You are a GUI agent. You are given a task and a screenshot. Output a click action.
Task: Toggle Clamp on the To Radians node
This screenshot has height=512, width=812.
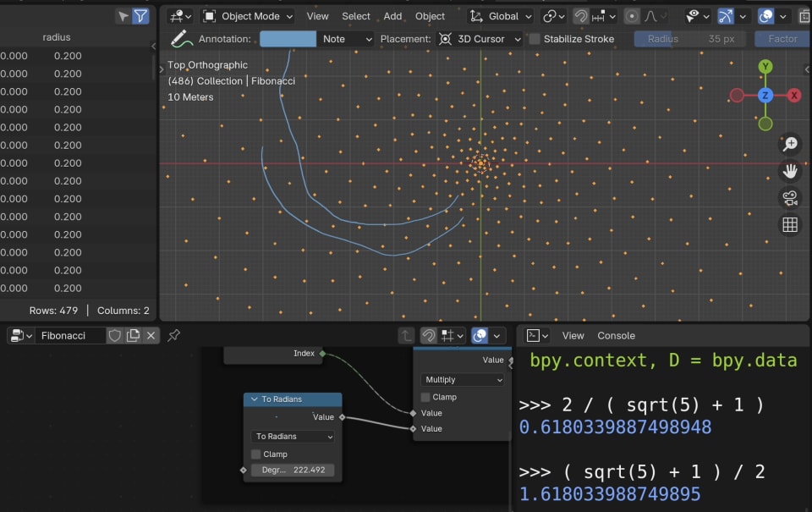point(255,454)
